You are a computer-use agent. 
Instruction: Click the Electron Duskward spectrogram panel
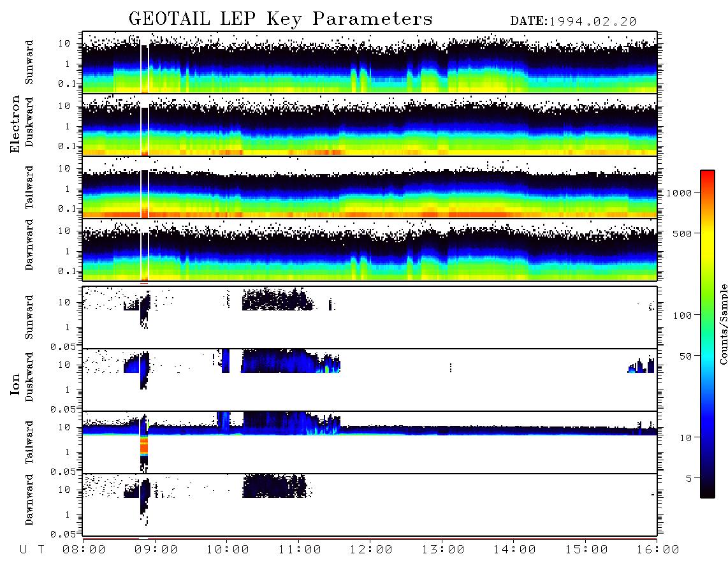[x=370, y=124]
